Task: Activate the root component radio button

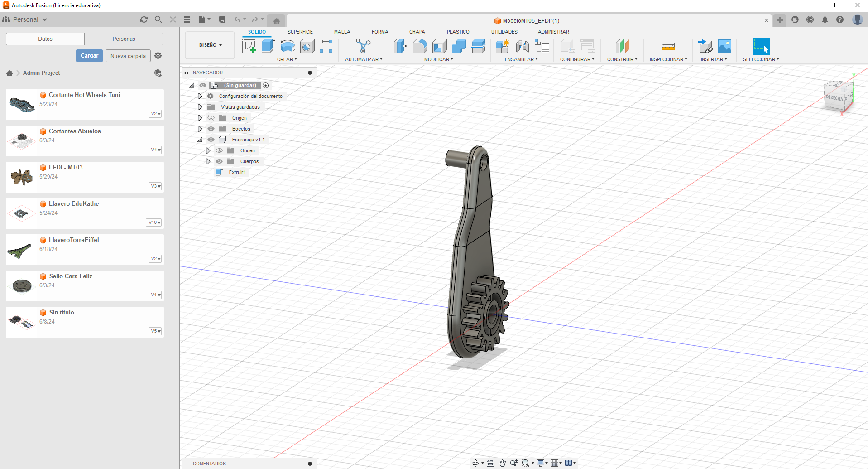Action: click(266, 85)
